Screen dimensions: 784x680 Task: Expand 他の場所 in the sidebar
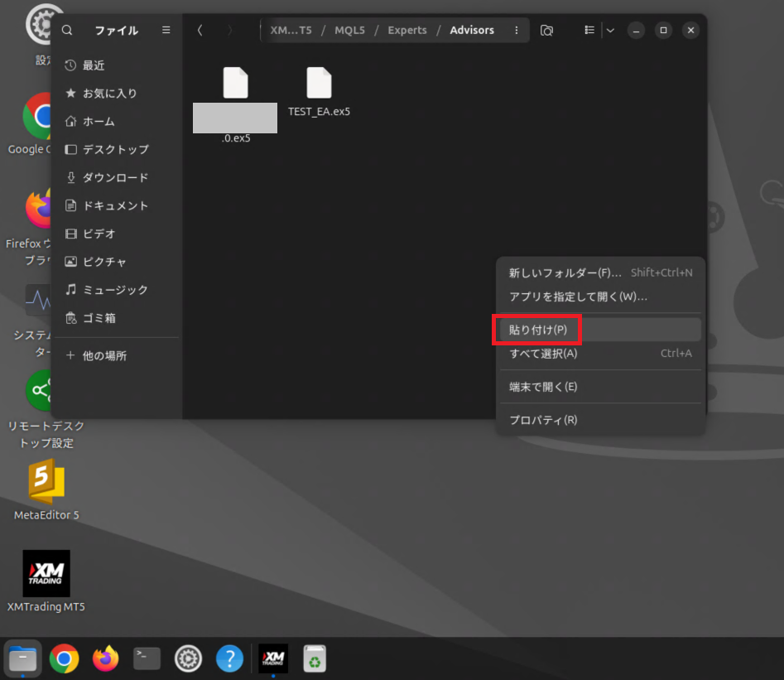tap(104, 355)
